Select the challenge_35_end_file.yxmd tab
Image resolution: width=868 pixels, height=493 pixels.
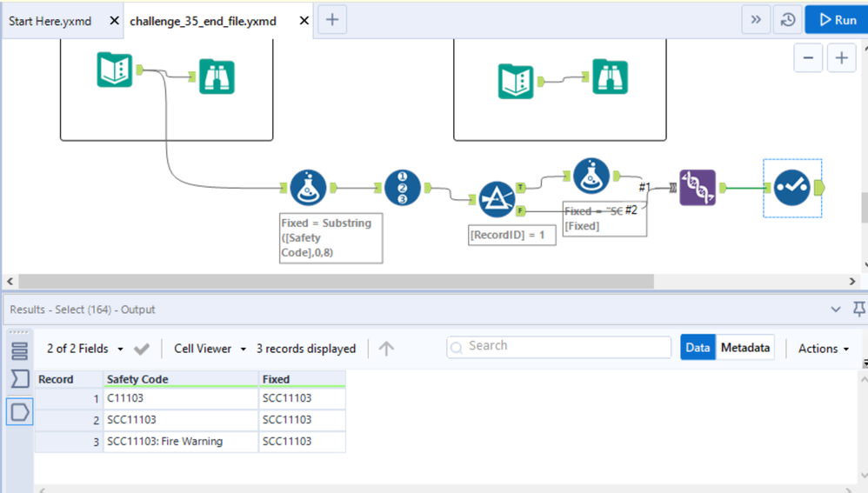[x=203, y=20]
